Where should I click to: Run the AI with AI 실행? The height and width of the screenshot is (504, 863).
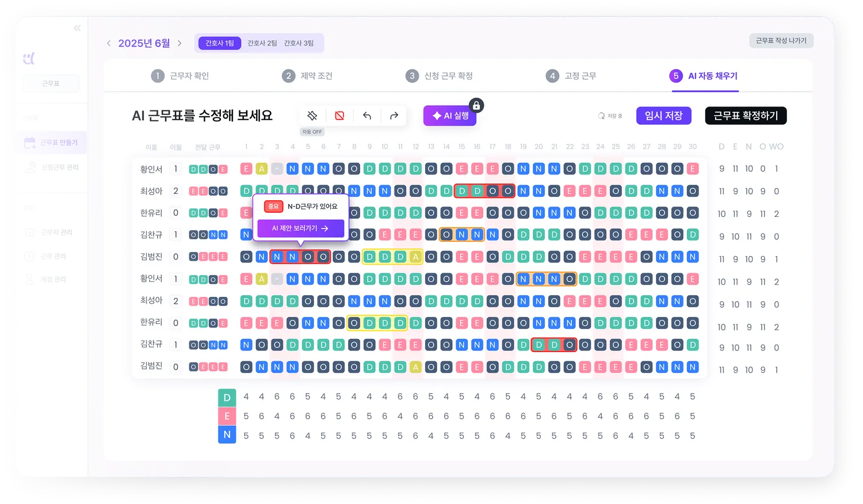click(x=450, y=116)
